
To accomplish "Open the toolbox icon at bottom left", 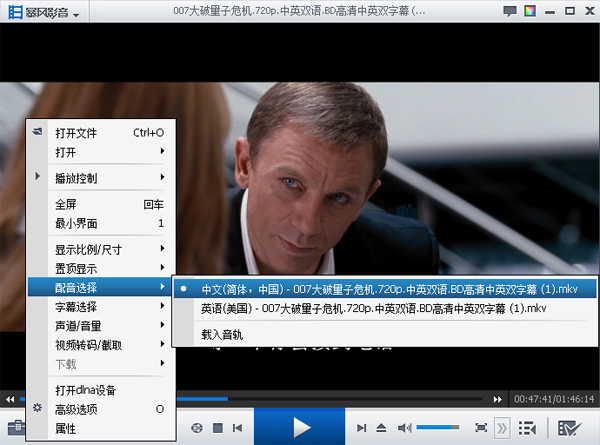I will (x=16, y=427).
